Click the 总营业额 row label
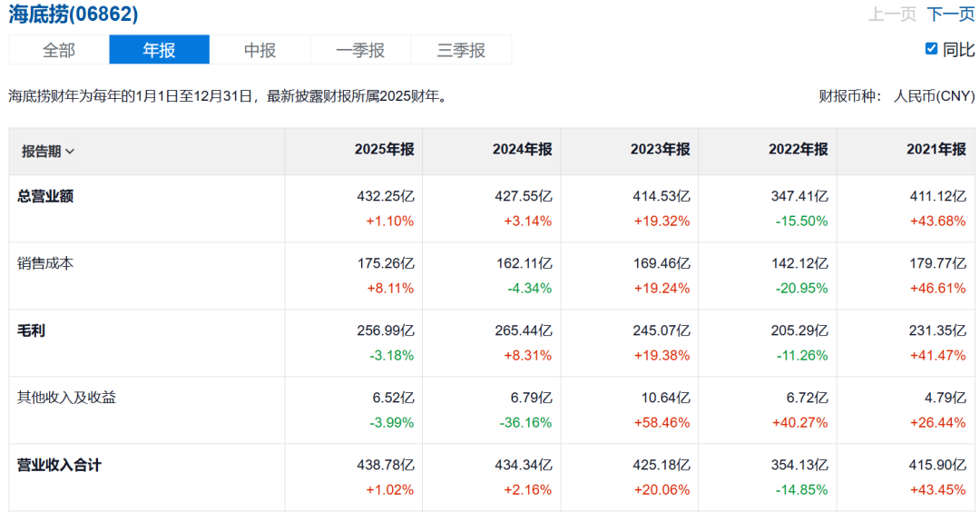 pos(45,196)
